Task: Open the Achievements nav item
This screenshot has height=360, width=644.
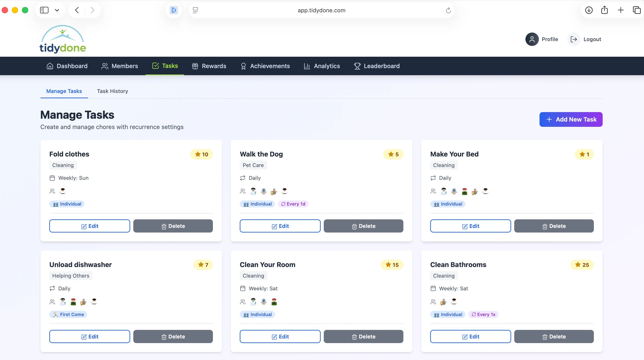Action: coord(265,66)
